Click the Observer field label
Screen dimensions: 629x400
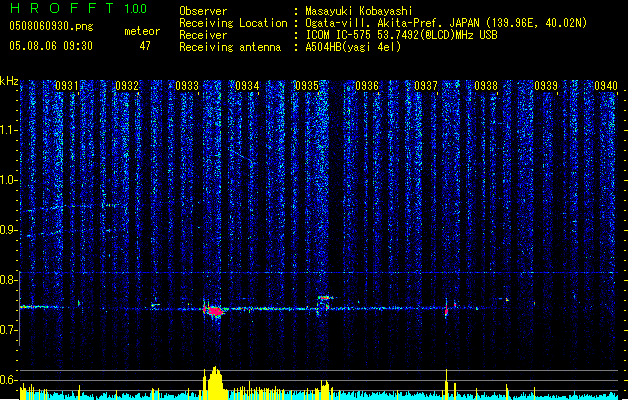[x=203, y=11]
